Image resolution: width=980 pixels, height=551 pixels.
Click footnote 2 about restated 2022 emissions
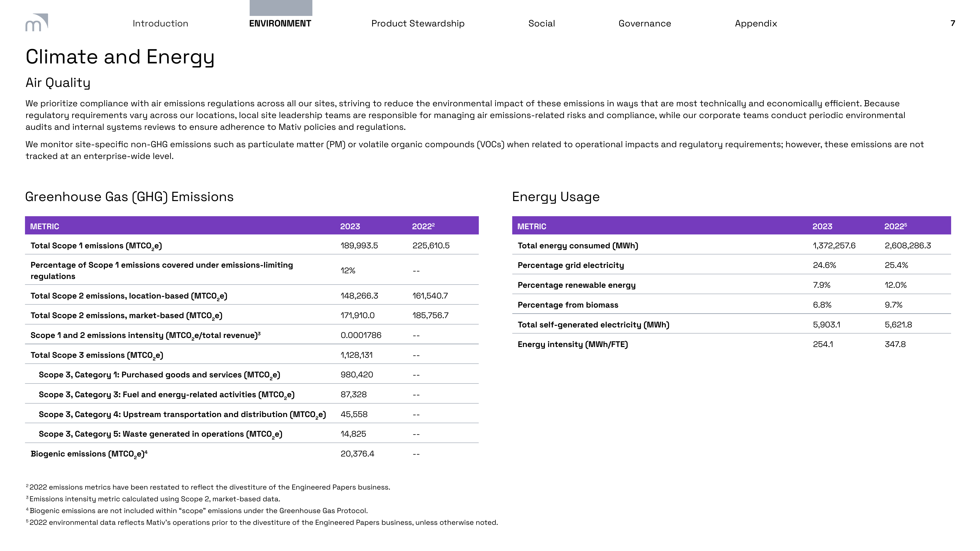(208, 487)
